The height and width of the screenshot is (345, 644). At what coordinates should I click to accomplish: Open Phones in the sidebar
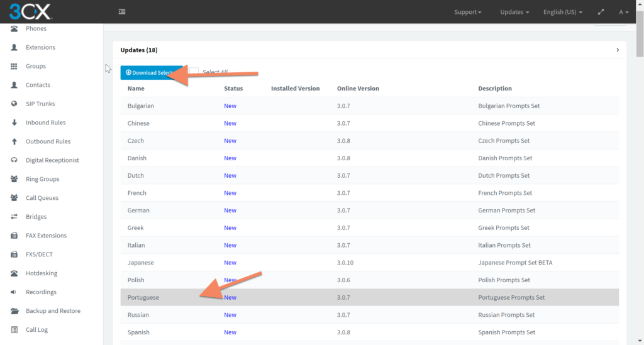(x=36, y=28)
